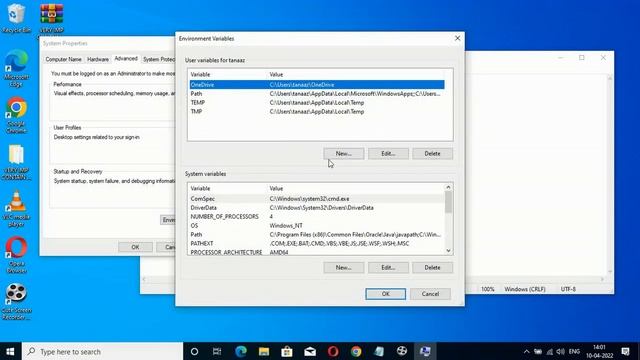The height and width of the screenshot is (360, 640).
Task: Open the film reel recorder taskbar icon
Action: pos(402,351)
